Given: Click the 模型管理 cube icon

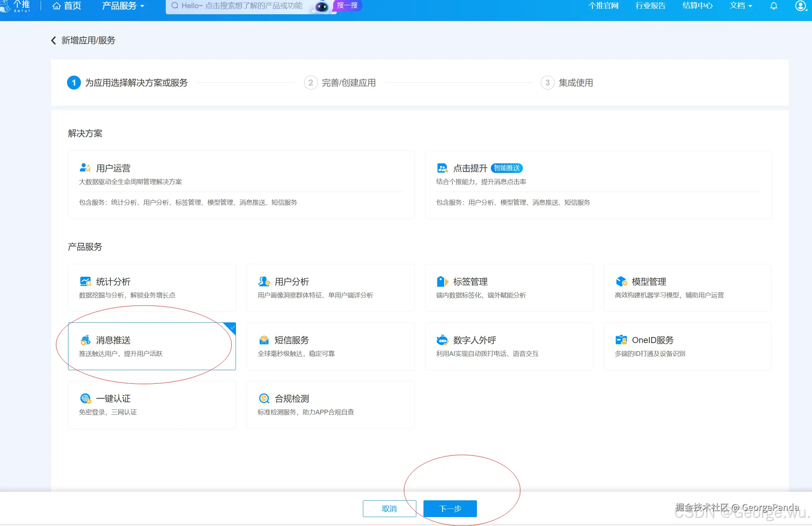Looking at the screenshot, I should (x=621, y=281).
